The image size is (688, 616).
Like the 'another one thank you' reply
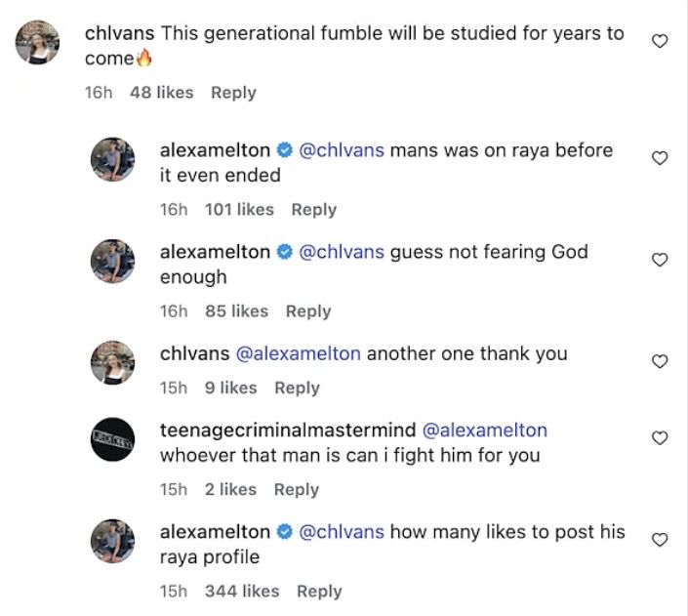[660, 361]
